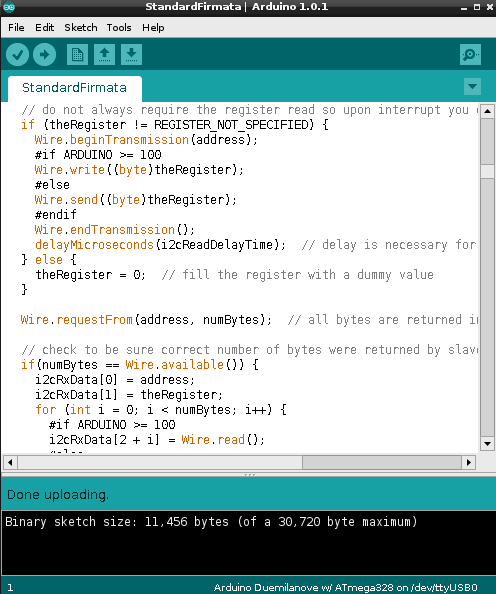Click the '// fill the register with a dummy value' comment
Image resolution: width=496 pixels, height=594 pixels.
click(x=298, y=275)
